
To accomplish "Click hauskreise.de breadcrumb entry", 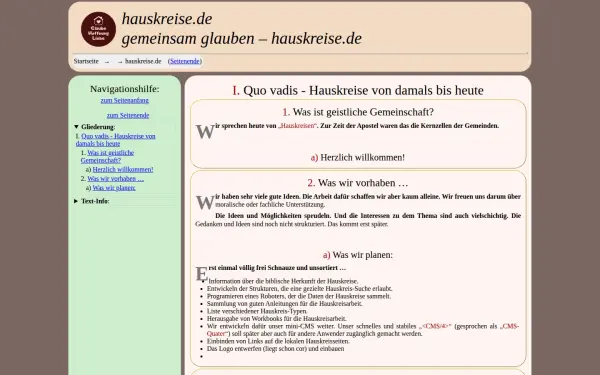I will [143, 61].
